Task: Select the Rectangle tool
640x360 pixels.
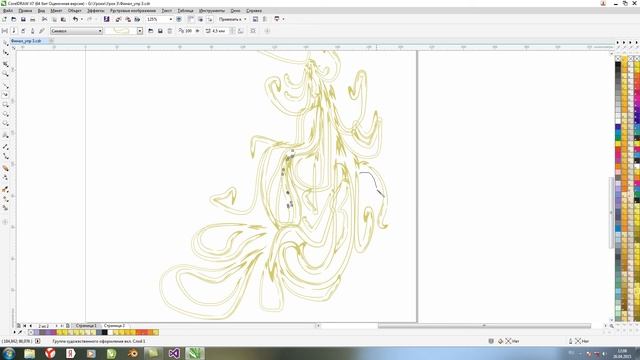Action: tap(5, 104)
